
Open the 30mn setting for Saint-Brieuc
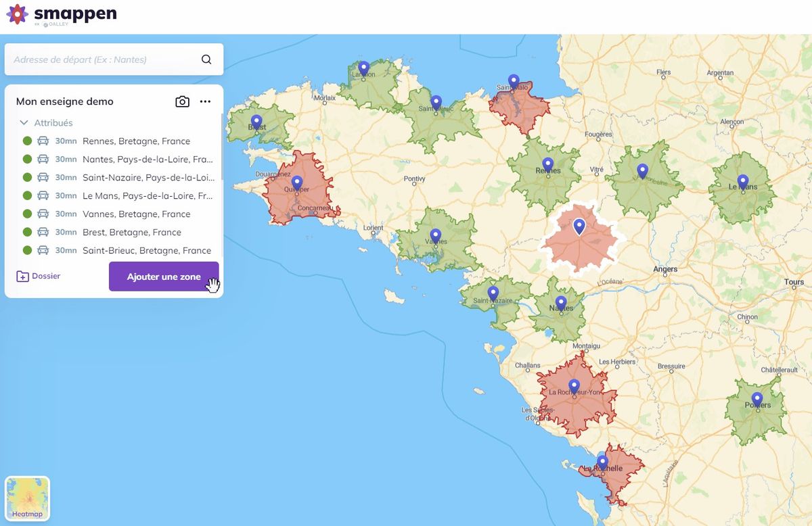[x=66, y=251]
